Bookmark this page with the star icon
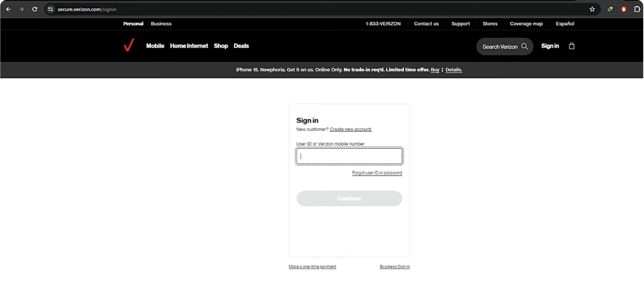 coord(592,9)
